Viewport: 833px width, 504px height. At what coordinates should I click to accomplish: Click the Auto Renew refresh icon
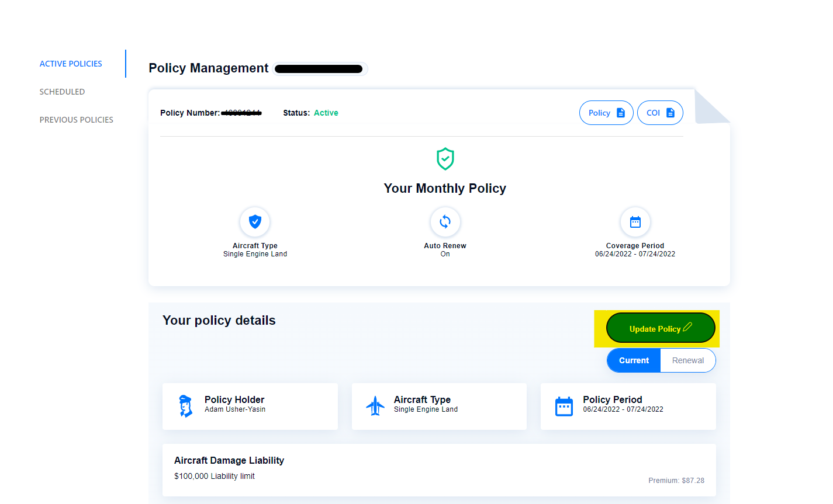point(445,222)
